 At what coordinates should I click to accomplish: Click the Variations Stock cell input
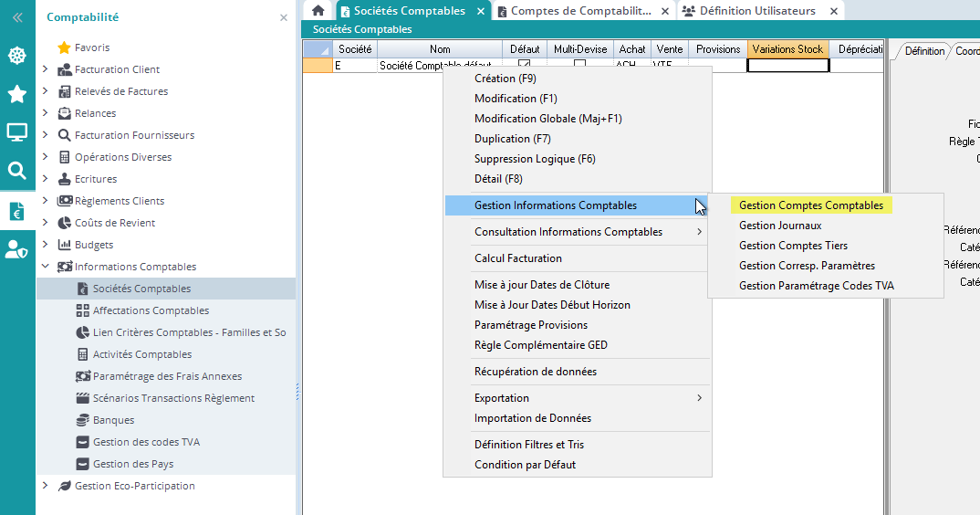point(787,66)
